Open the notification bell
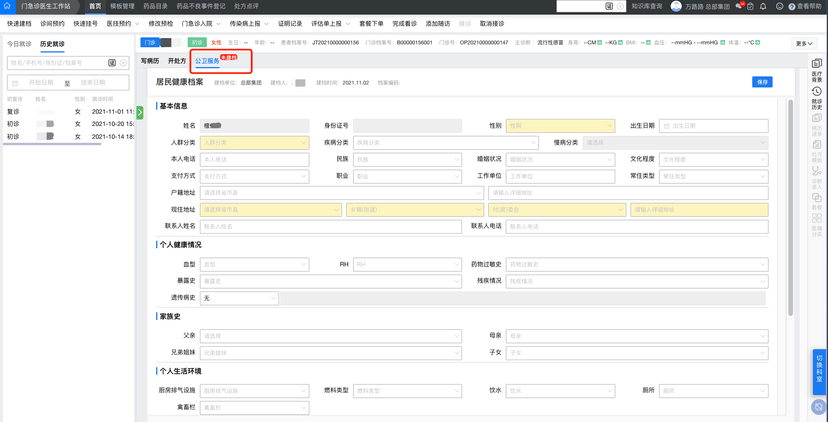 [x=763, y=7]
